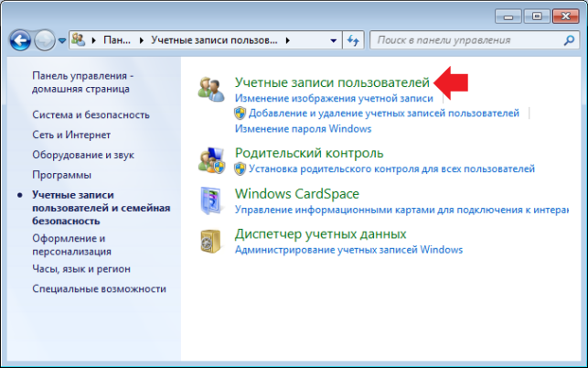This screenshot has width=588, height=368.
Task: Click the Parental Controls icon
Action: [211, 160]
